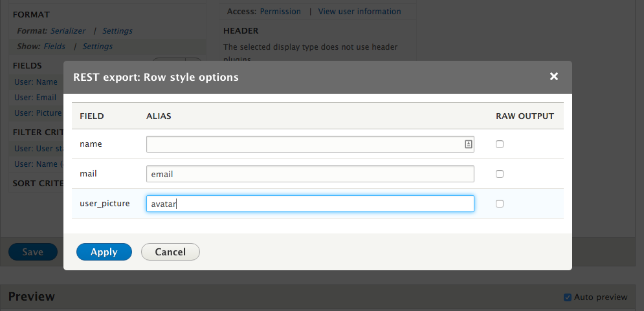The image size is (644, 311).
Task: Tick raw output for user_picture field
Action: pos(499,204)
